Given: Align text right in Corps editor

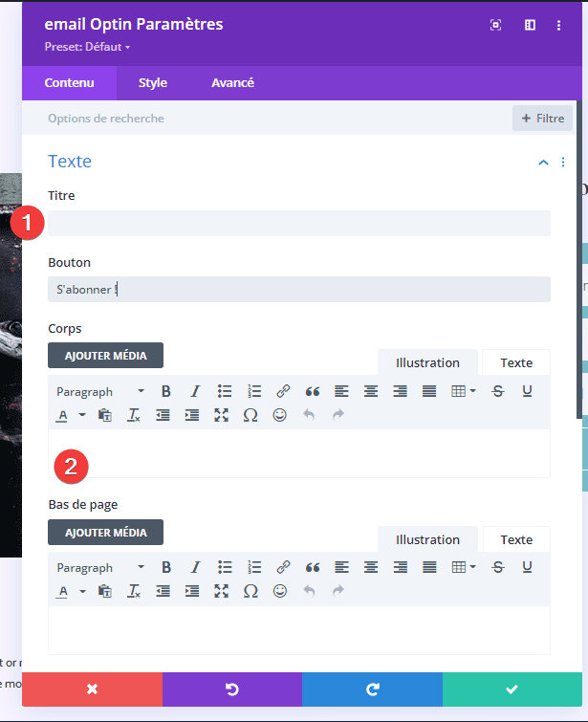Looking at the screenshot, I should 401,391.
